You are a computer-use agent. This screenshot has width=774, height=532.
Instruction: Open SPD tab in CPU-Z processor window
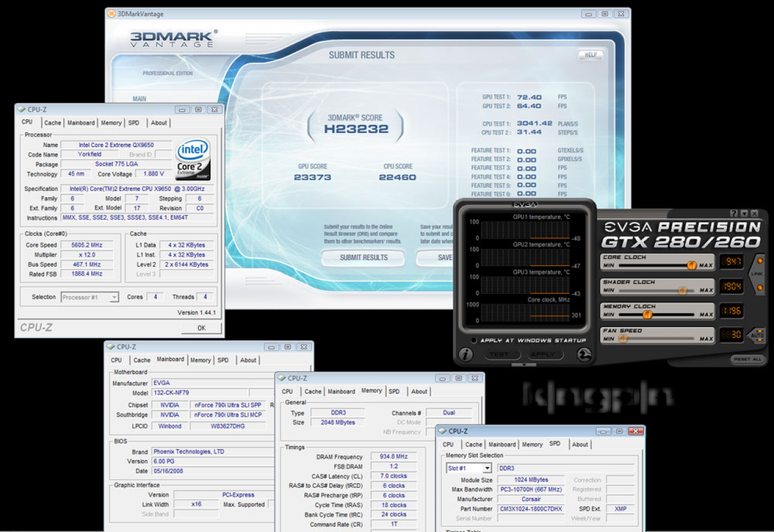point(134,123)
